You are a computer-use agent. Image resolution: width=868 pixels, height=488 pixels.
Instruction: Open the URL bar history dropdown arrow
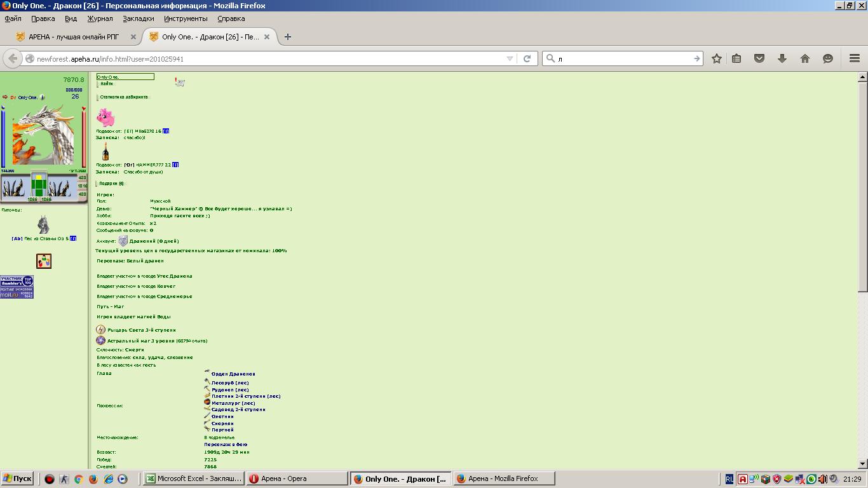(510, 58)
